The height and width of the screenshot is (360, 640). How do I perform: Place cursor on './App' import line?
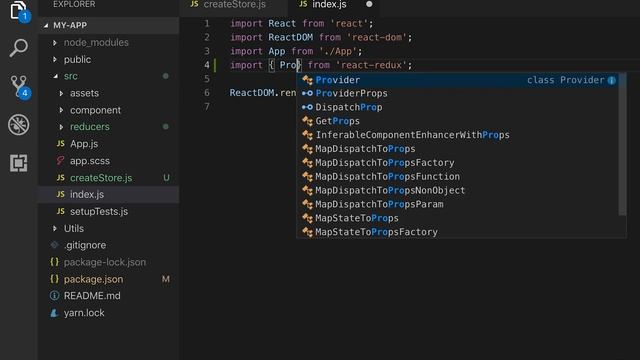coord(296,51)
